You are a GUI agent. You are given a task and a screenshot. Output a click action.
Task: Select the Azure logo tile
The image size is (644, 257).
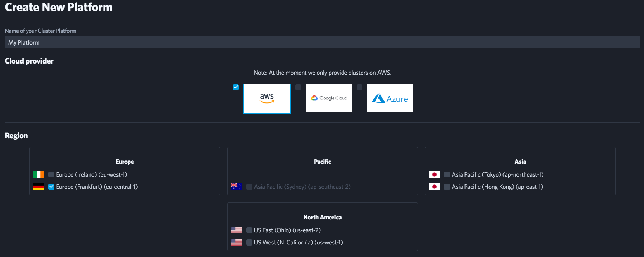click(x=390, y=98)
